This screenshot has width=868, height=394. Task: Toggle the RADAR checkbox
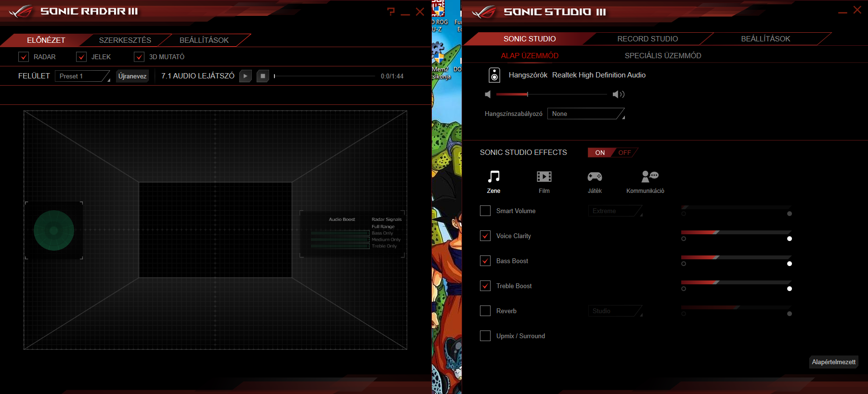pyautogui.click(x=24, y=57)
